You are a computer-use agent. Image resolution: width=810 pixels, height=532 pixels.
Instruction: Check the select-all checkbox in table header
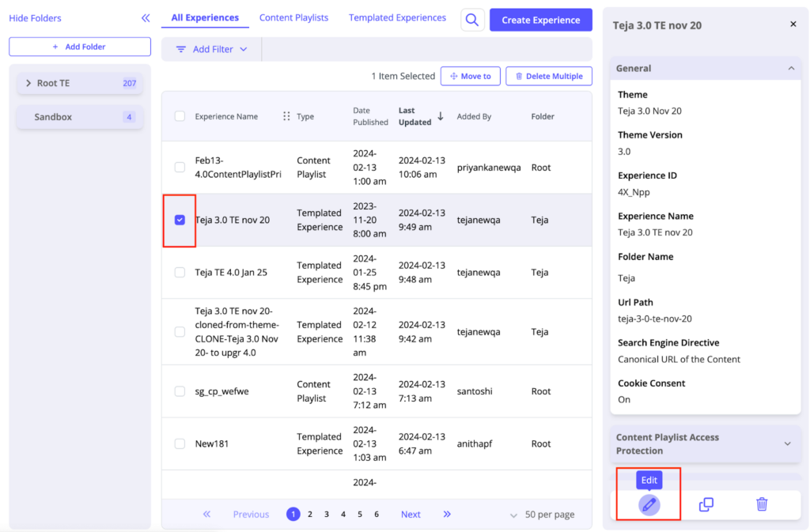[180, 115]
